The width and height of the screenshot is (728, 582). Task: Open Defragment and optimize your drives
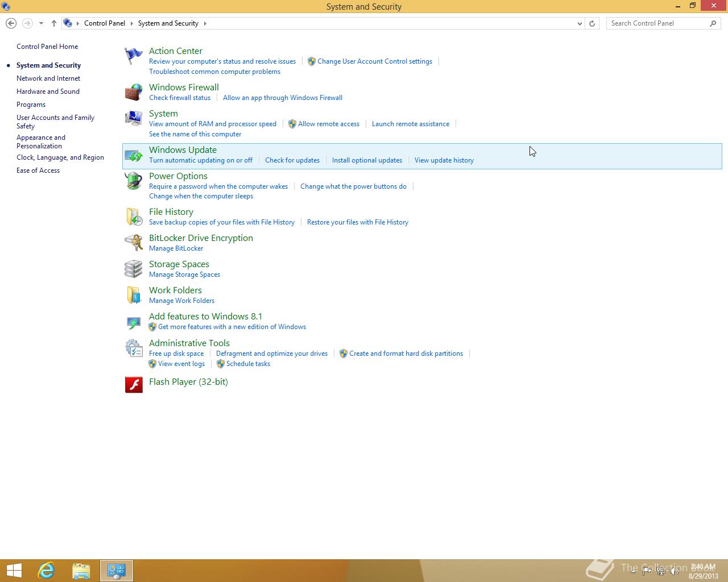coord(272,354)
